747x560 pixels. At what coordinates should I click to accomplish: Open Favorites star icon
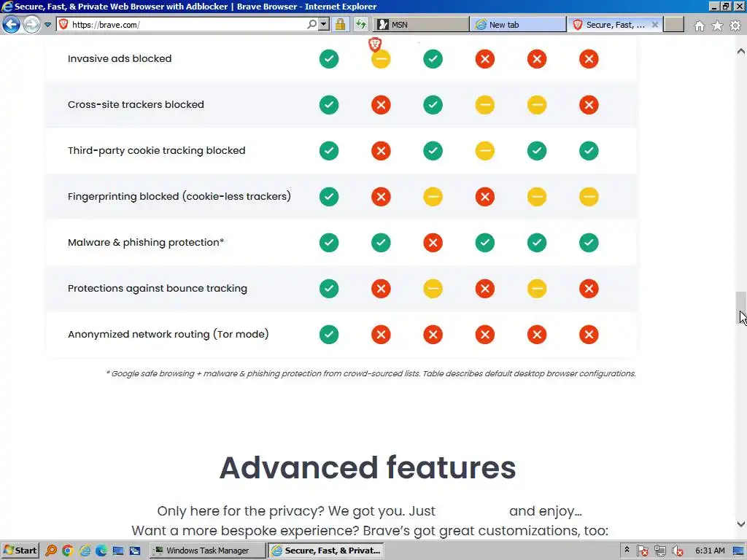718,26
